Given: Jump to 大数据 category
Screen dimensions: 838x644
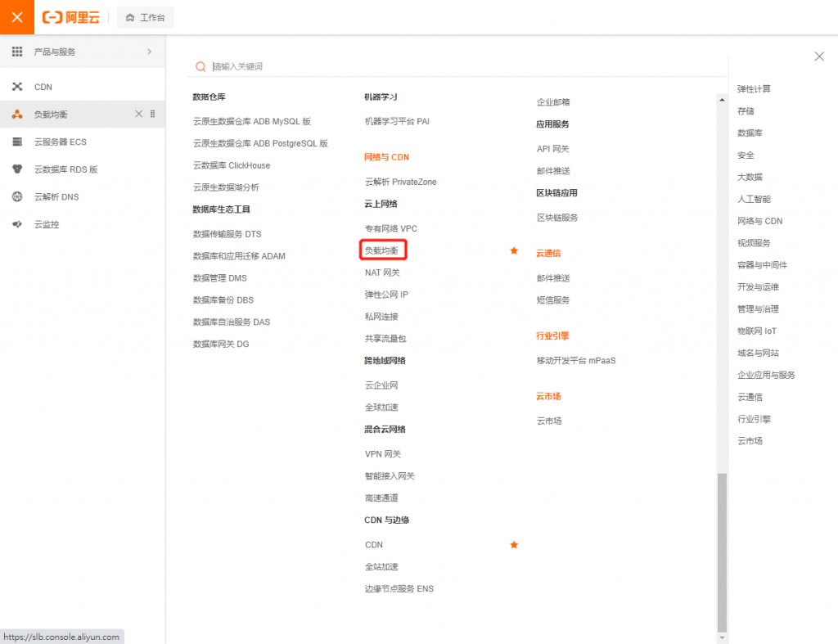Looking at the screenshot, I should [x=750, y=177].
